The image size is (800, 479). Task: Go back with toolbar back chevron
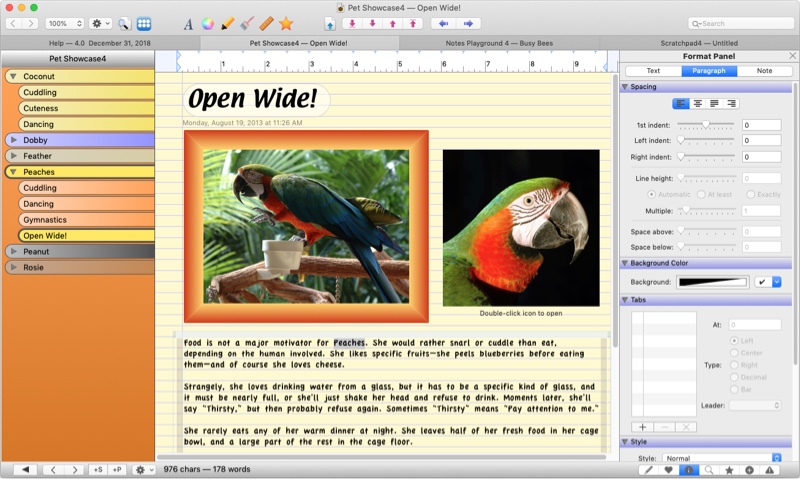14,23
